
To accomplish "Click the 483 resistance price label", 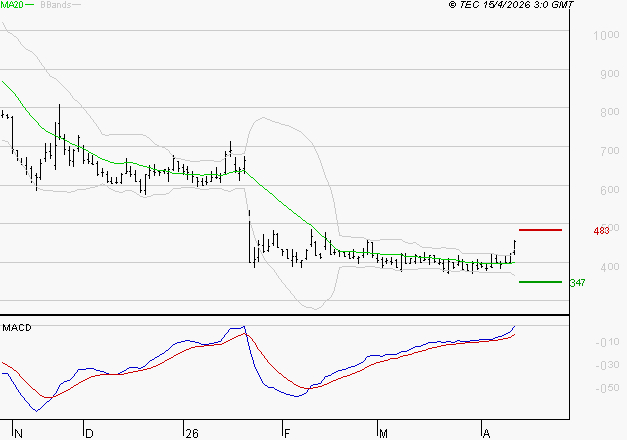I will [x=601, y=231].
